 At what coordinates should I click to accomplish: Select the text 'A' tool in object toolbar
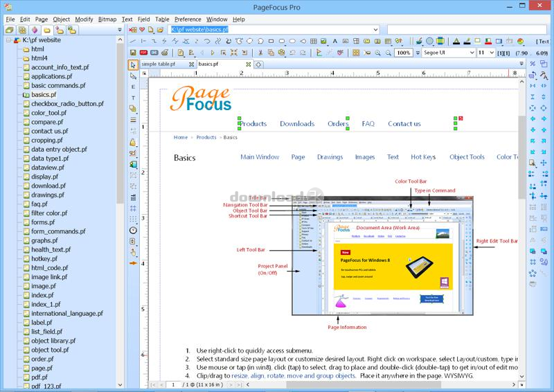(335, 42)
